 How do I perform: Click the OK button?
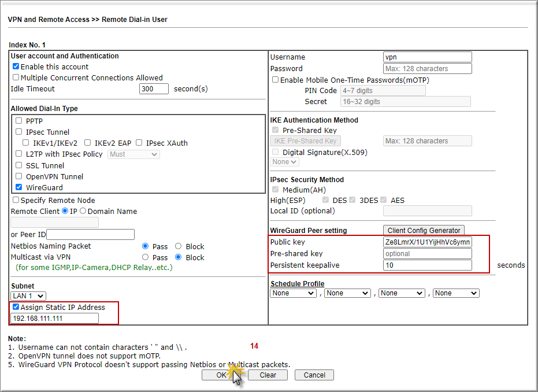pyautogui.click(x=221, y=375)
